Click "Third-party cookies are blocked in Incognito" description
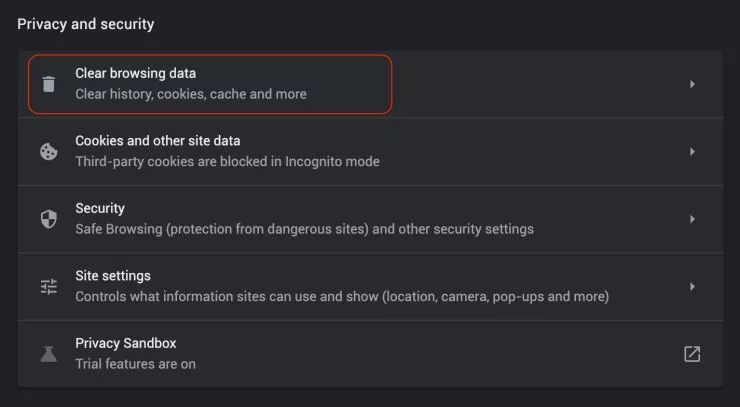The image size is (740, 407). tap(227, 161)
